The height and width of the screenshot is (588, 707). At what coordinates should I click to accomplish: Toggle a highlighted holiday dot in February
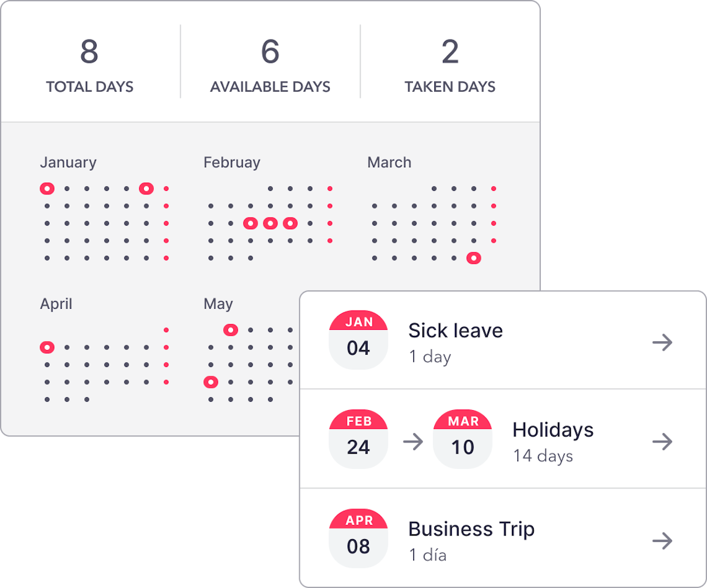click(270, 223)
